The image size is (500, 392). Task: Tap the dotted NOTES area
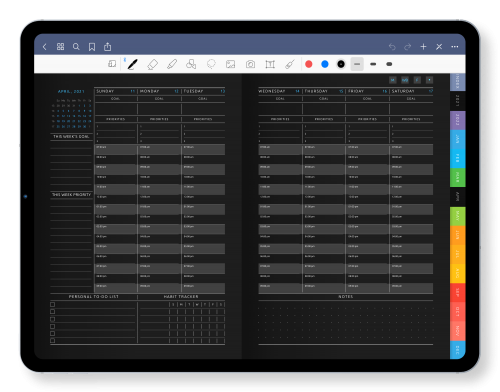click(x=346, y=322)
